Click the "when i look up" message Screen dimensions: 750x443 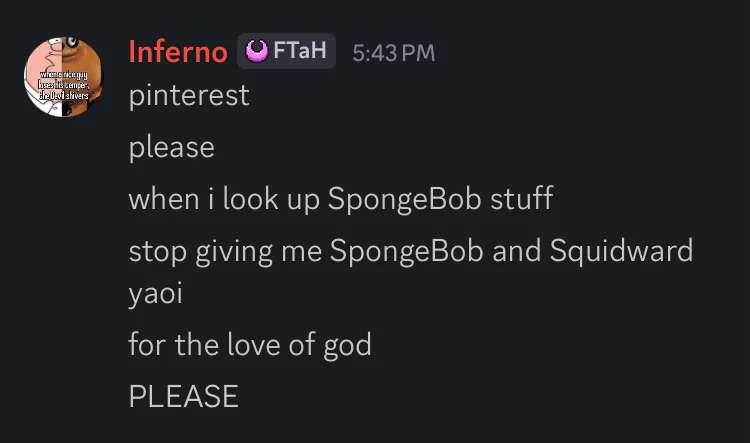click(x=340, y=198)
